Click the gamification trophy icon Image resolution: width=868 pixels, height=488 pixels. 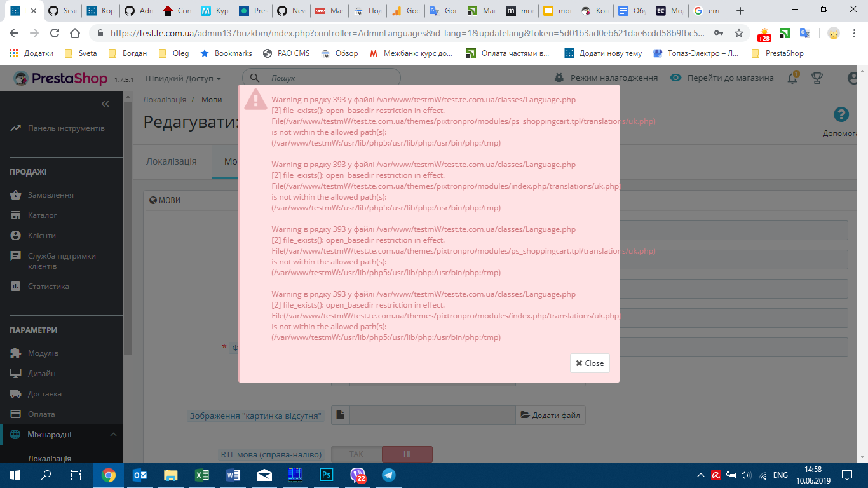pos(817,77)
